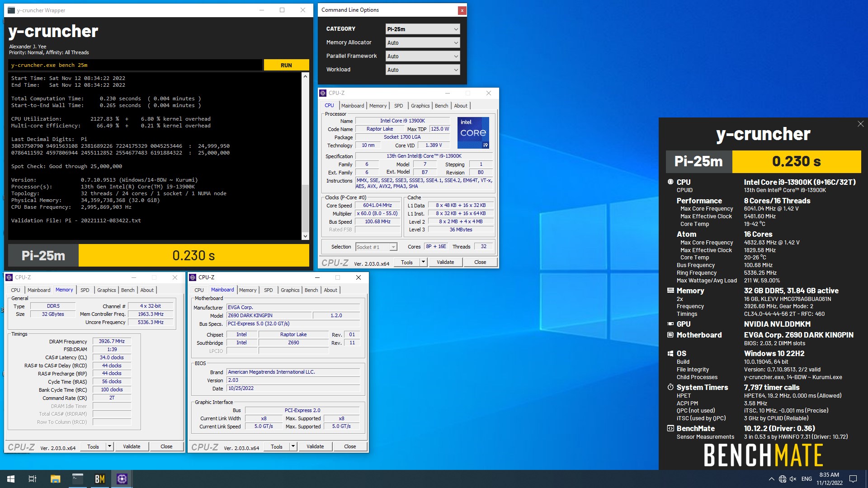Close the BenchMate result panel
Image resolution: width=868 pixels, height=488 pixels.
[860, 124]
